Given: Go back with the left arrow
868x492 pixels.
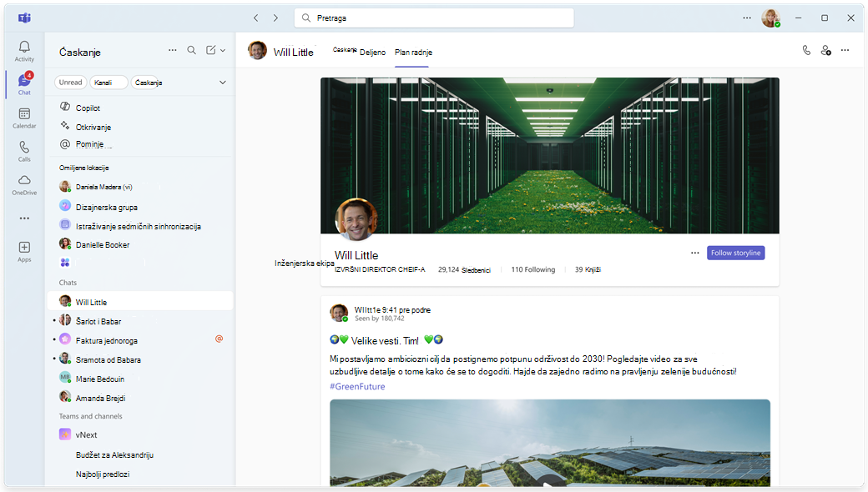Looking at the screenshot, I should (255, 18).
